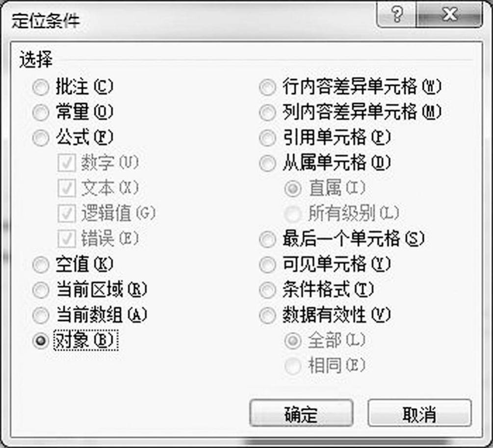Screen dimensions: 493x448
Task: Select 引用单元格 radio option
Action: click(268, 138)
